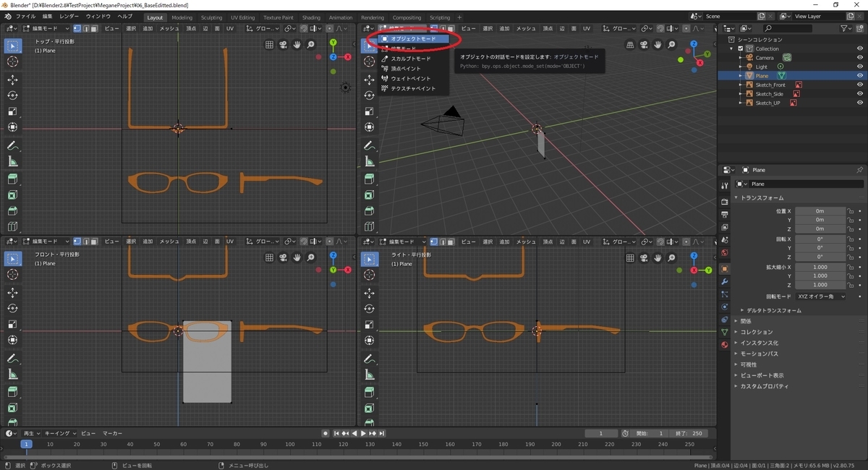This screenshot has height=470, width=868.
Task: Open the 再生 playback dropdown in timeline
Action: pyautogui.click(x=30, y=433)
